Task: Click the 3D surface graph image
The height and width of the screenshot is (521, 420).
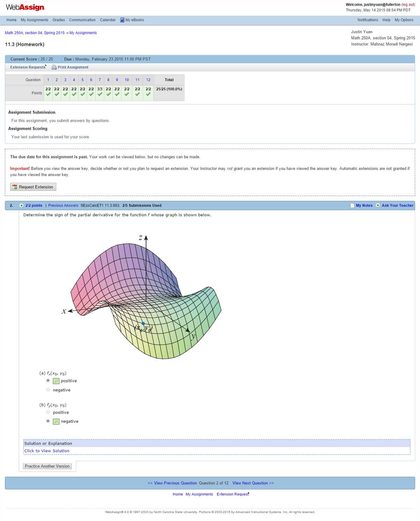Action: pyautogui.click(x=142, y=296)
